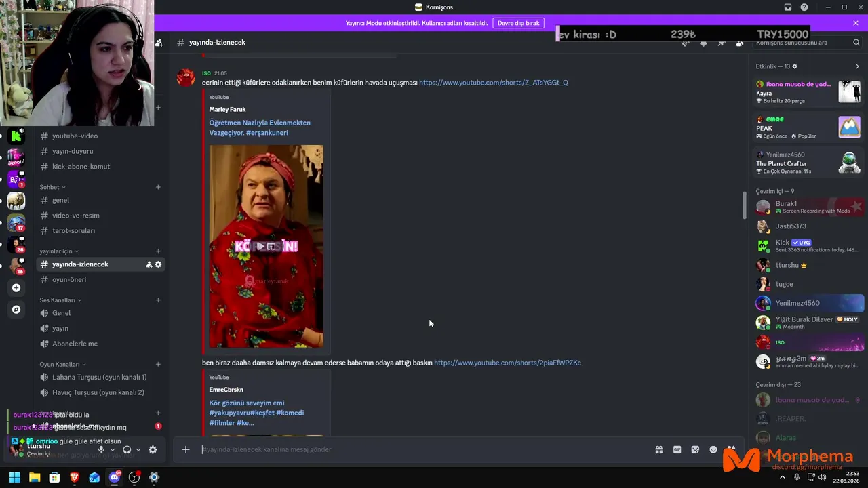Open the youtube.com/shorts/Z_ATsYGGt_Q link
The height and width of the screenshot is (488, 868).
tap(494, 83)
